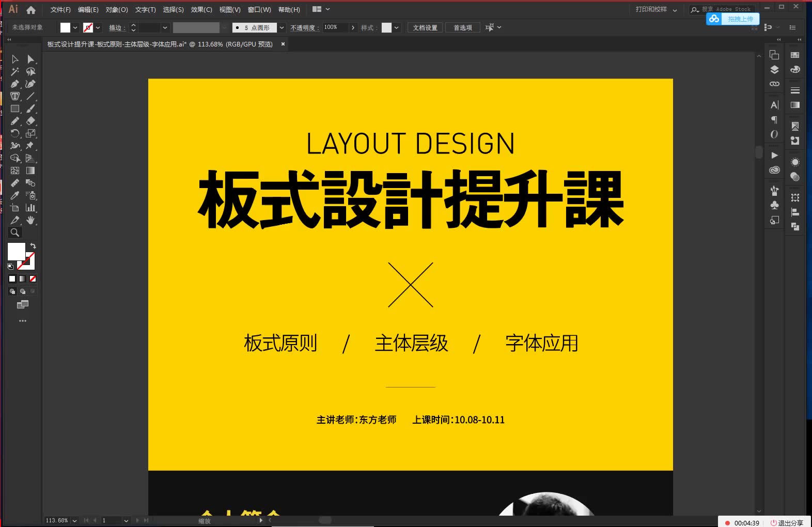812x527 pixels.
Task: Enable Draw Normal mode
Action: 12,291
